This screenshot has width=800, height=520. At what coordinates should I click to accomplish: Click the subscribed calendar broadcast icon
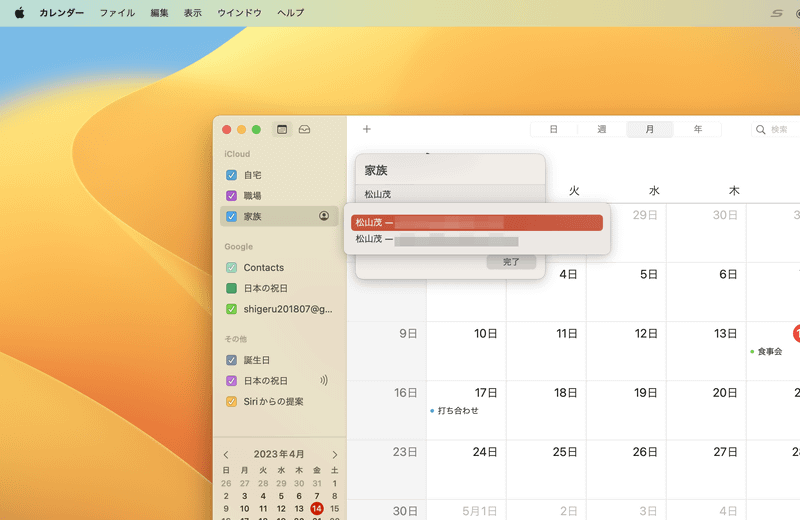pos(323,380)
